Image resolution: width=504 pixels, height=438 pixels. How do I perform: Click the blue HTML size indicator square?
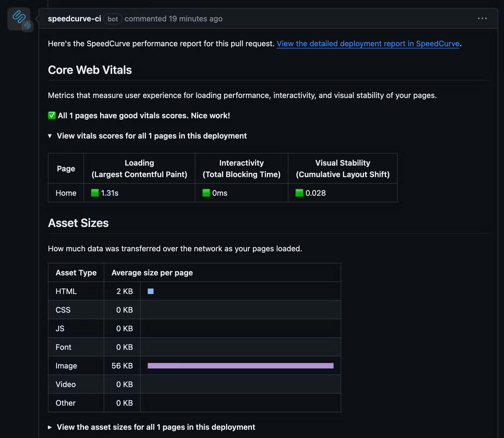pyautogui.click(x=150, y=291)
